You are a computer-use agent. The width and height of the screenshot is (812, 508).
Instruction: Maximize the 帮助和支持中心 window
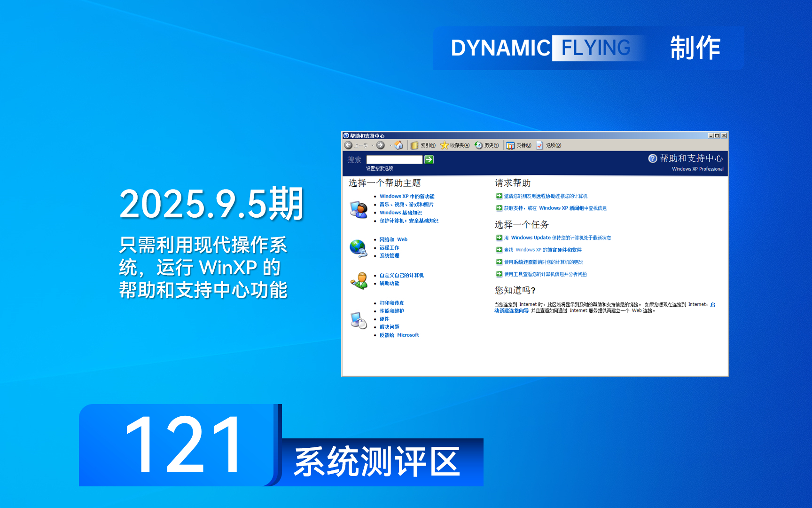tap(717, 135)
